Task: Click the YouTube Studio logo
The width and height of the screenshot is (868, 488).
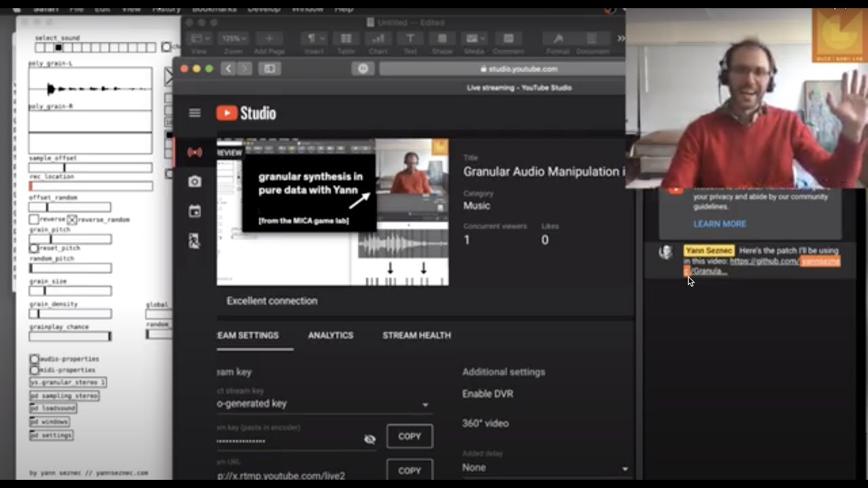Action: [246, 113]
